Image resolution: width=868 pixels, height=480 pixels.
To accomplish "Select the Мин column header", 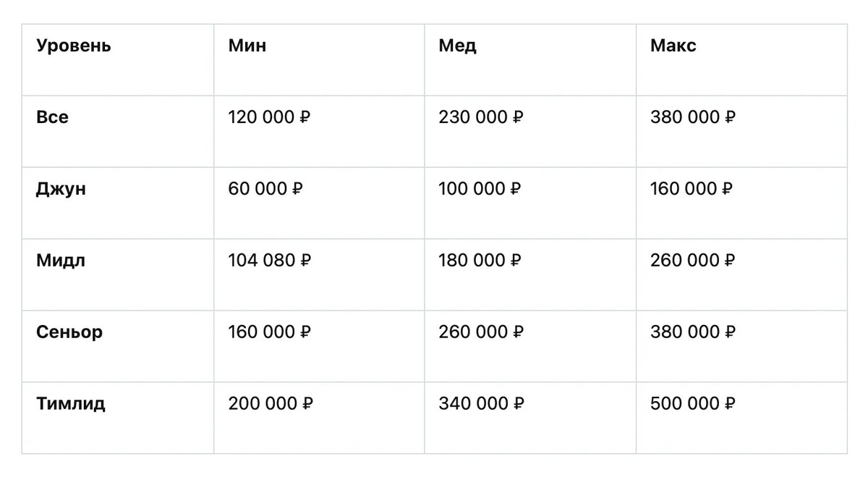I will (247, 46).
